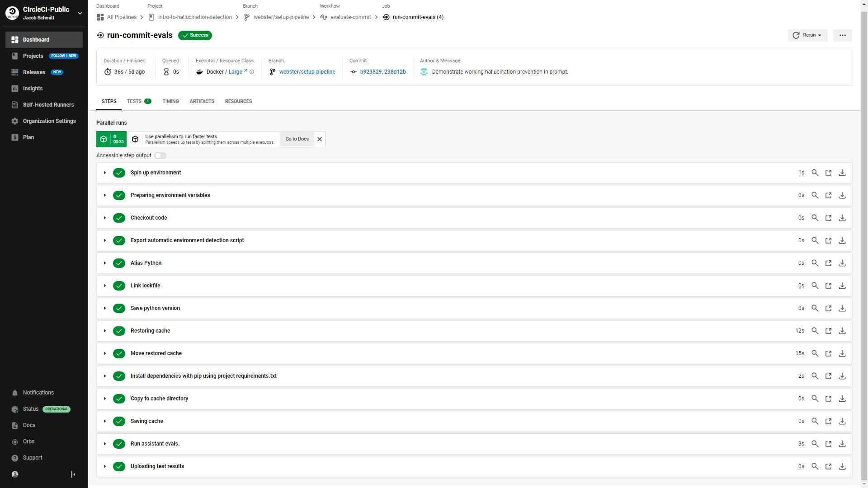Download the output of the Spin up environment step
This screenshot has height=488, width=868.
tap(842, 173)
